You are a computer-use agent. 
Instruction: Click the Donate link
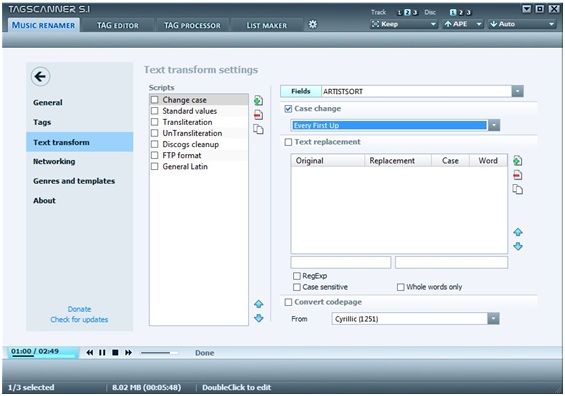[79, 309]
